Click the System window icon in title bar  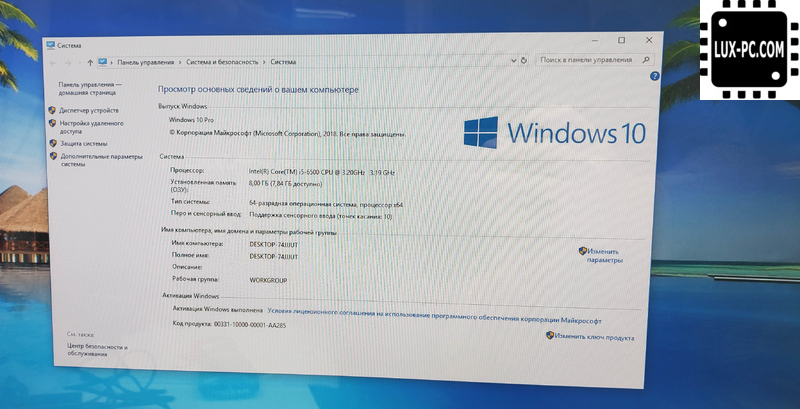pos(50,44)
